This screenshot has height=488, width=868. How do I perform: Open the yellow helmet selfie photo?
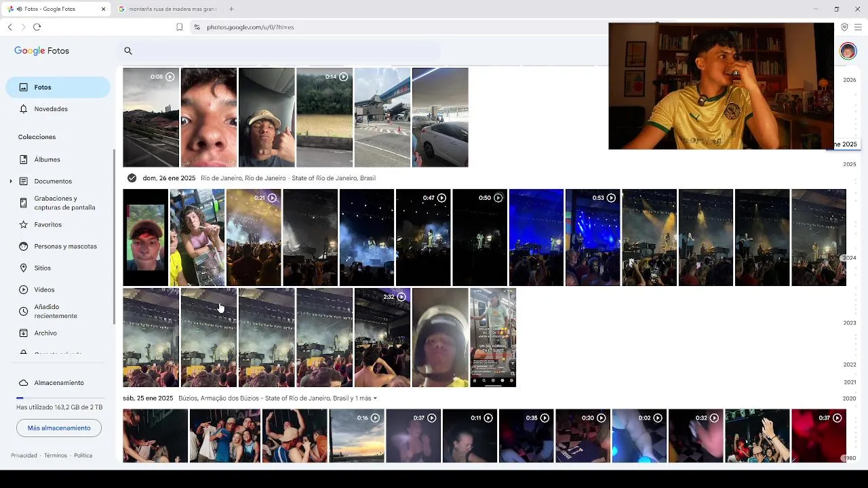coord(440,338)
